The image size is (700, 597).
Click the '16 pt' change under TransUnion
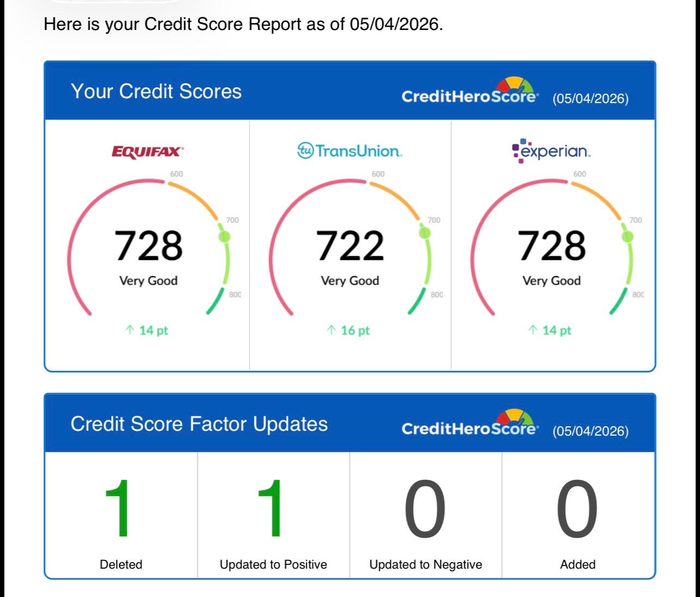355,330
